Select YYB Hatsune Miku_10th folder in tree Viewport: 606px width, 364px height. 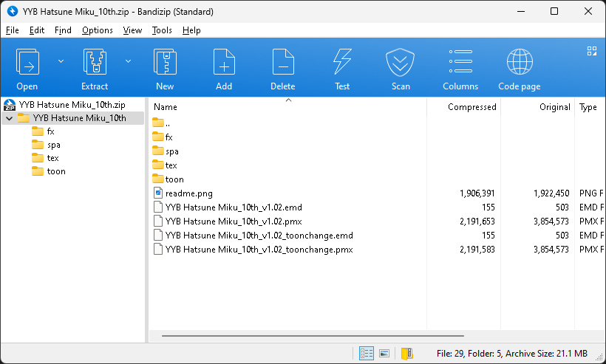point(80,118)
